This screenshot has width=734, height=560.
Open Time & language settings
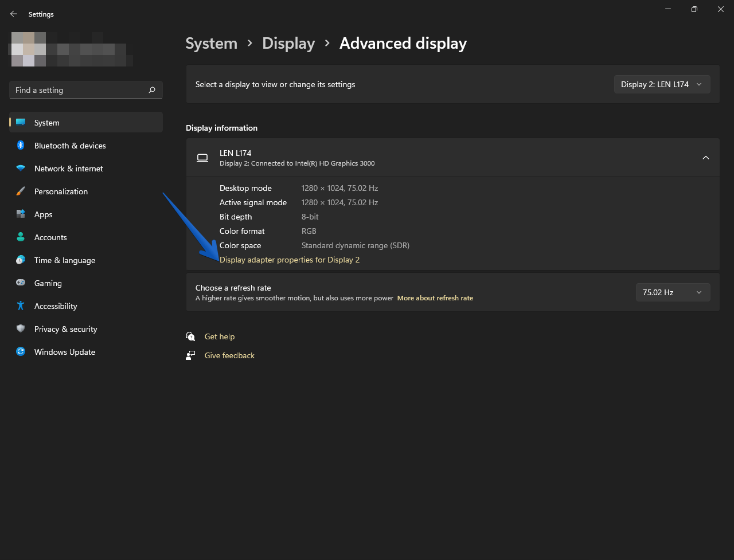coord(86,260)
